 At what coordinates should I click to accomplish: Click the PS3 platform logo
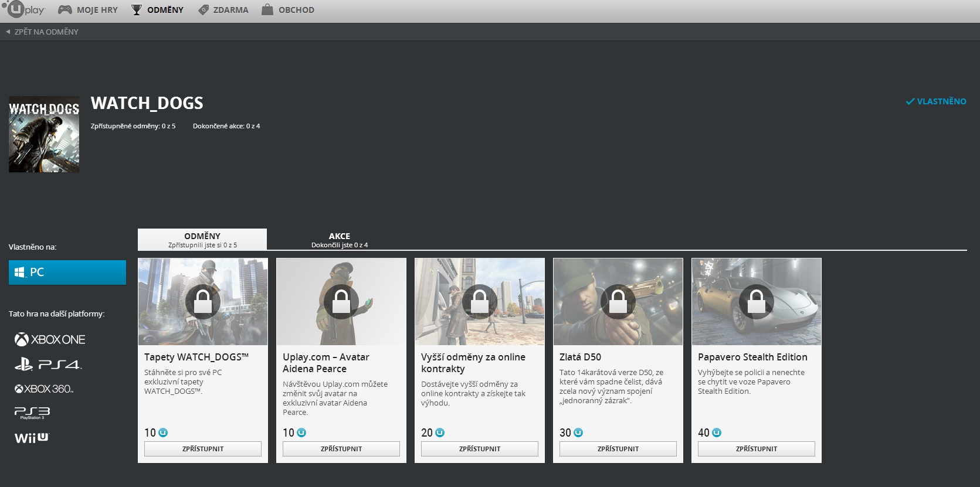[x=32, y=413]
